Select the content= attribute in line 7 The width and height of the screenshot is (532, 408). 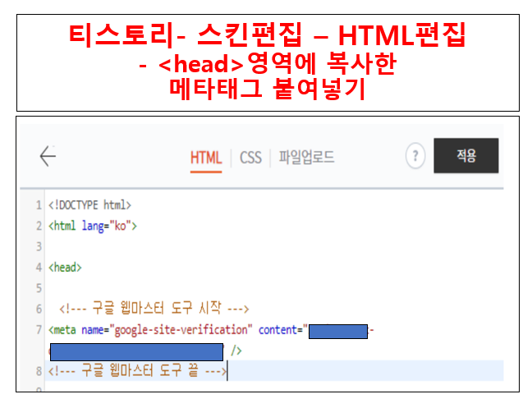(x=281, y=330)
